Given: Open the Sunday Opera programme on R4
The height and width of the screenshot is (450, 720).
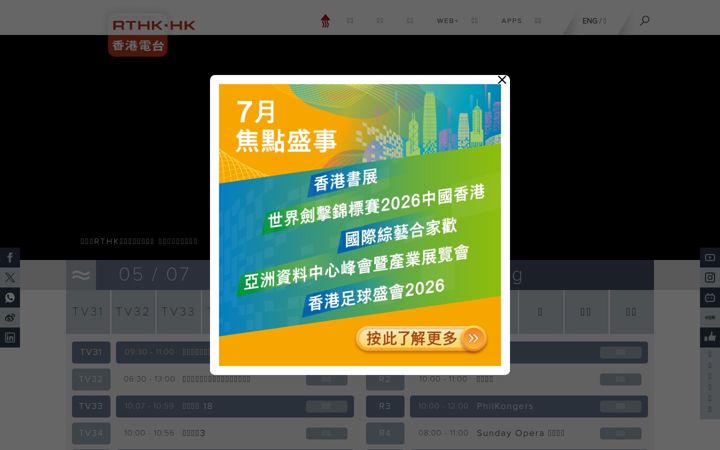Looking at the screenshot, I should pyautogui.click(x=529, y=433).
